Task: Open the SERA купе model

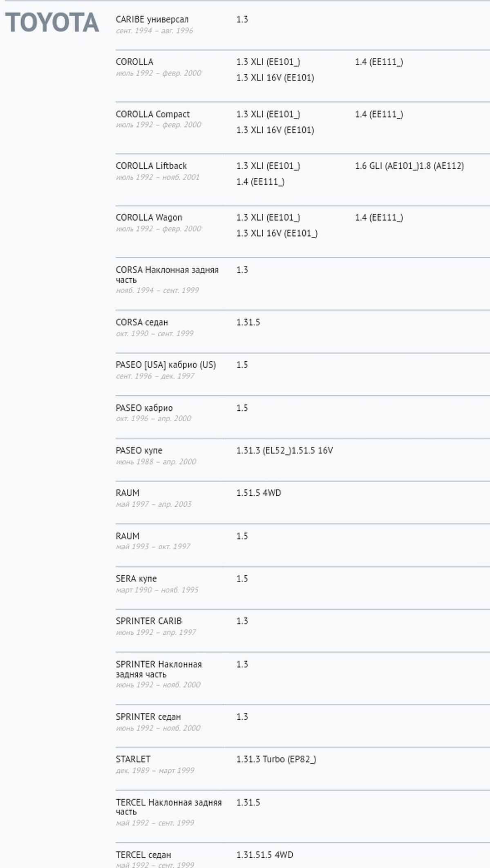Action: (136, 579)
